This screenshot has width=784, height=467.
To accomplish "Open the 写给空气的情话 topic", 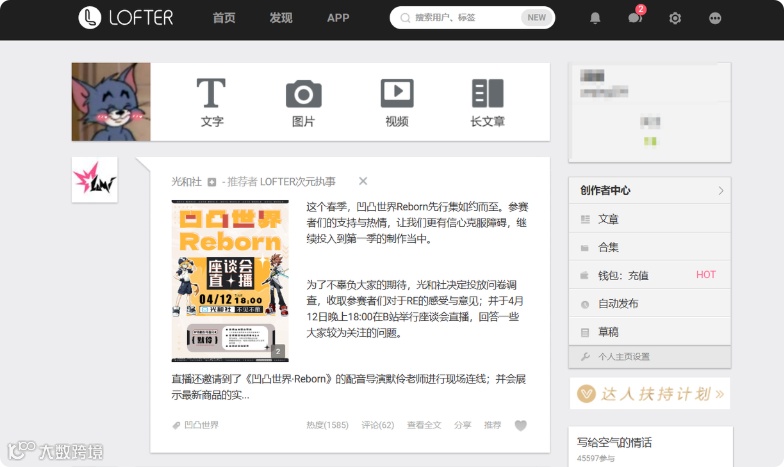I will click(614, 442).
